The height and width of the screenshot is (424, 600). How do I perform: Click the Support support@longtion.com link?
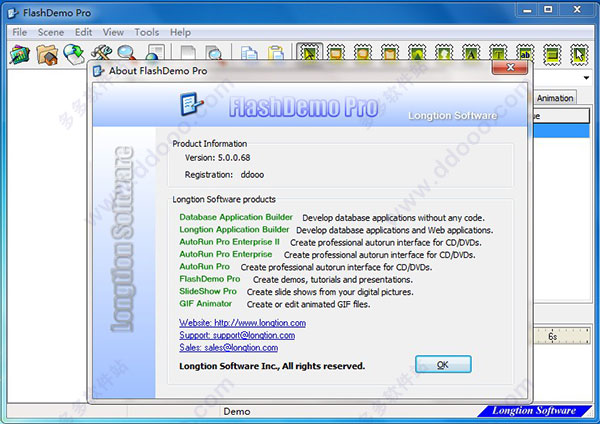click(x=237, y=335)
